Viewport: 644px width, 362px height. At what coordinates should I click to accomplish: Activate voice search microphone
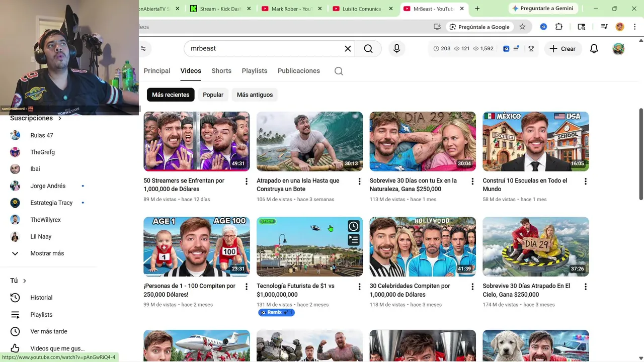[x=396, y=49]
